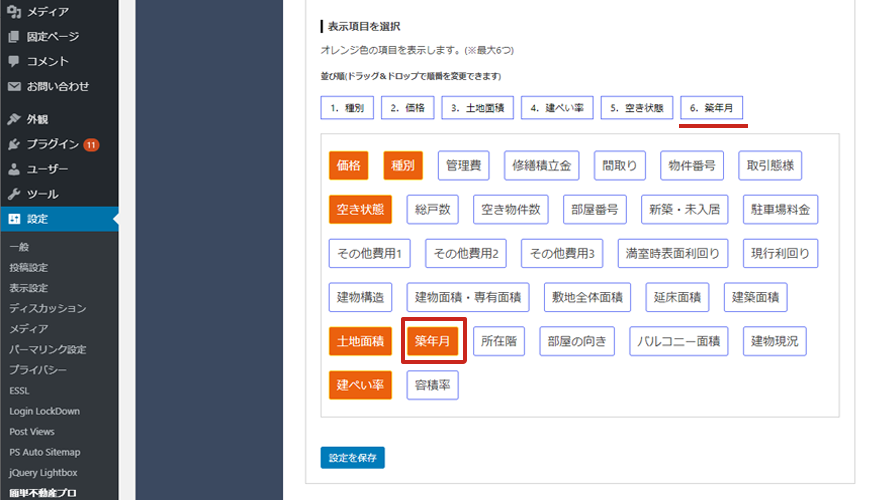The width and height of the screenshot is (870, 500).
Task: Click the 設定を保存 button
Action: click(x=352, y=458)
